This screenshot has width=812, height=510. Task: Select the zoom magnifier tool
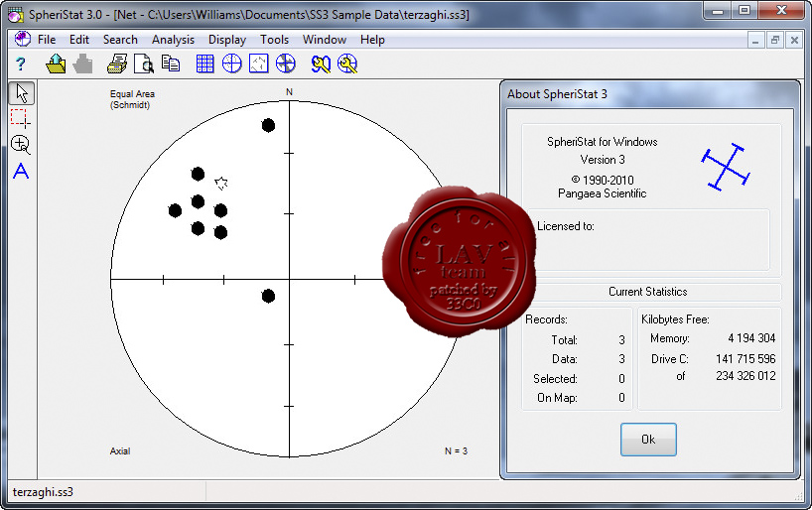tap(21, 145)
